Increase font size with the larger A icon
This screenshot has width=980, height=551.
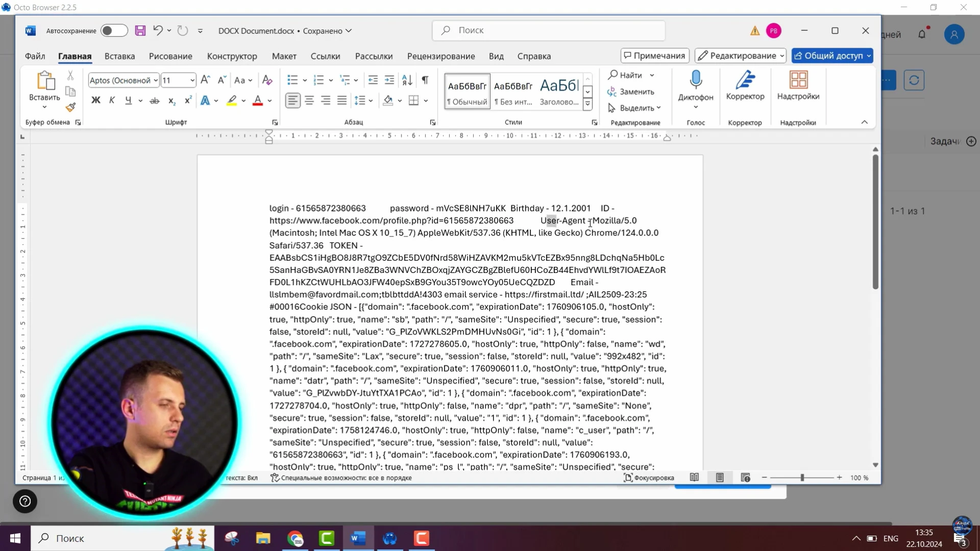205,80
